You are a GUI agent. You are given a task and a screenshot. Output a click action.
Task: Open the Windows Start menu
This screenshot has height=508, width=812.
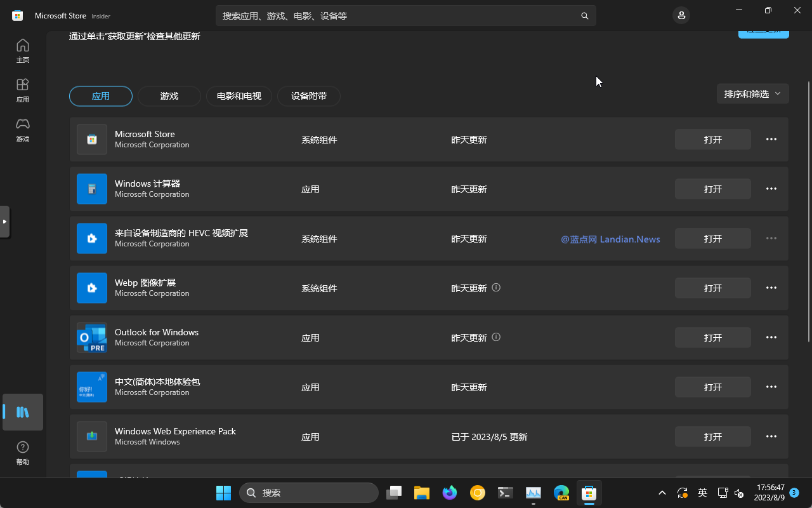(223, 493)
